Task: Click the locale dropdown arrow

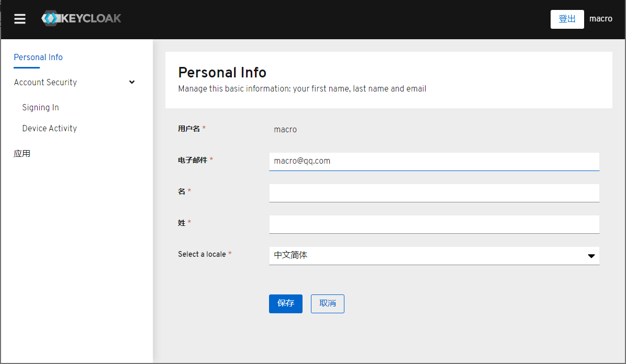Action: 591,256
